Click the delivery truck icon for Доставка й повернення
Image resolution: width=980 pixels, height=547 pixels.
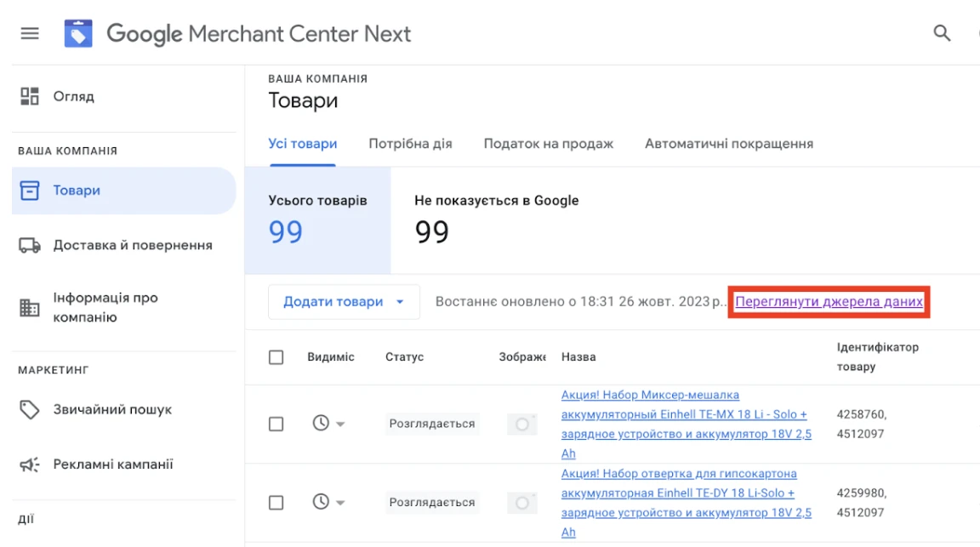(29, 244)
